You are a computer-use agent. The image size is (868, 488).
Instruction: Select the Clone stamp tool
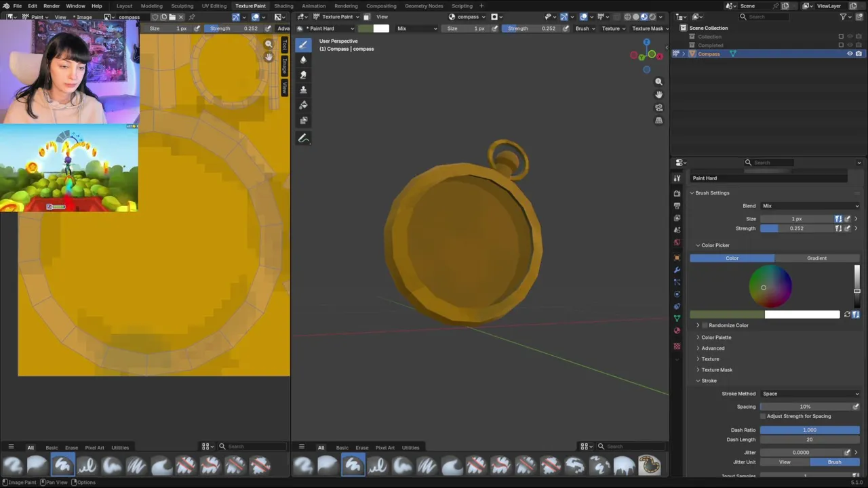[x=303, y=89]
